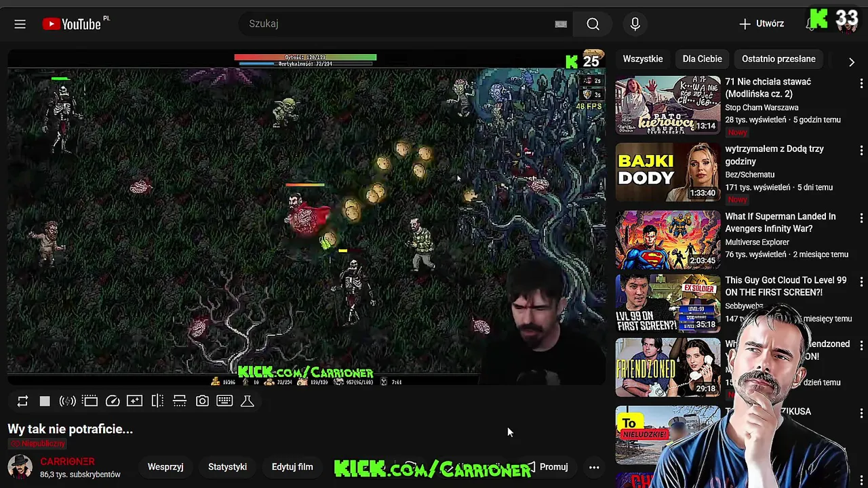Open video filters sparkle icon

coord(135,401)
